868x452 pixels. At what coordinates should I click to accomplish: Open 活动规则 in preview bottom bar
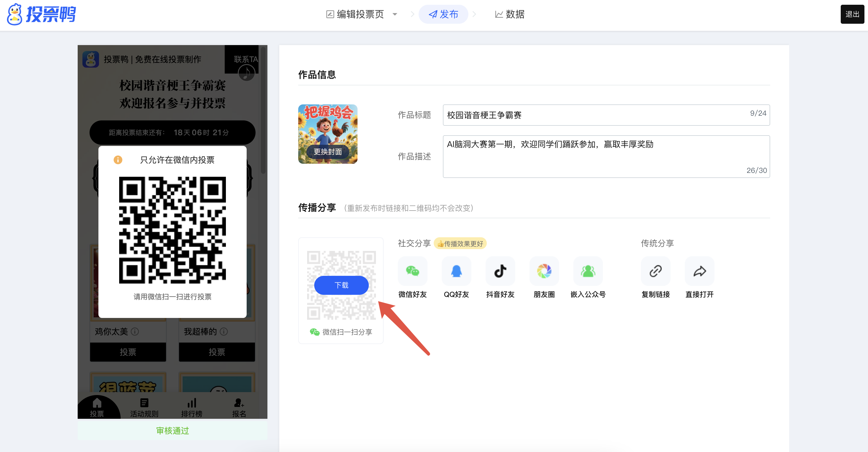pos(144,408)
